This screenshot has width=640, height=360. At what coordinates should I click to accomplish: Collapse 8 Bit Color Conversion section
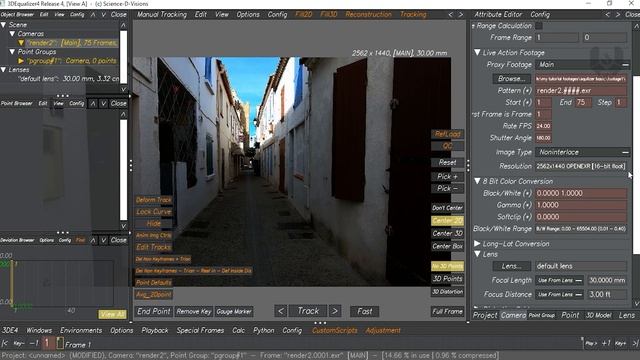[477, 181]
